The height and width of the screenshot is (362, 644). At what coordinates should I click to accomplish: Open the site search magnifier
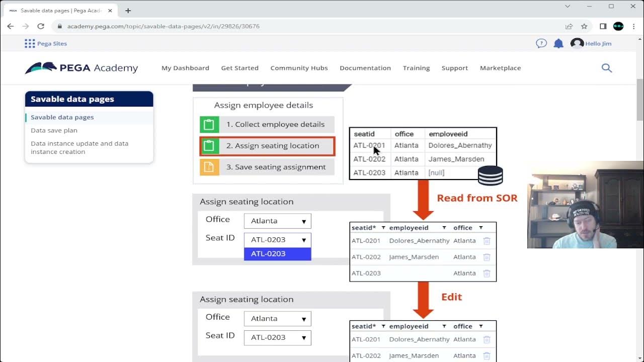click(607, 68)
